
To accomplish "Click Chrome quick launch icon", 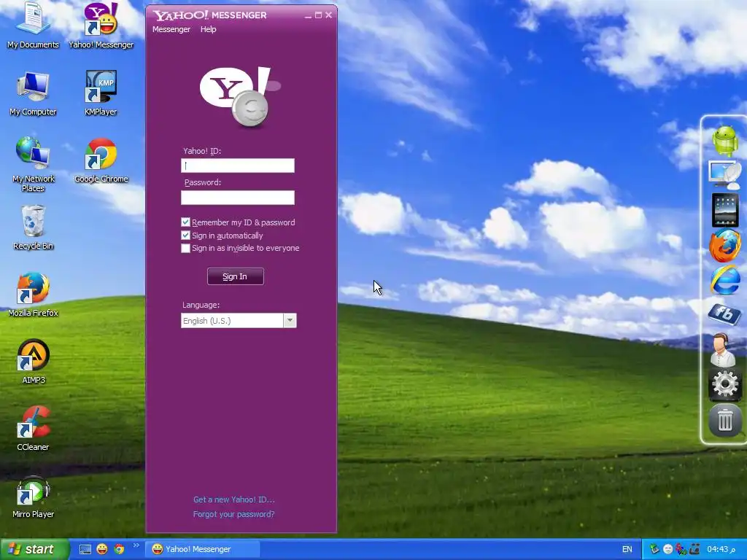I will tap(119, 550).
